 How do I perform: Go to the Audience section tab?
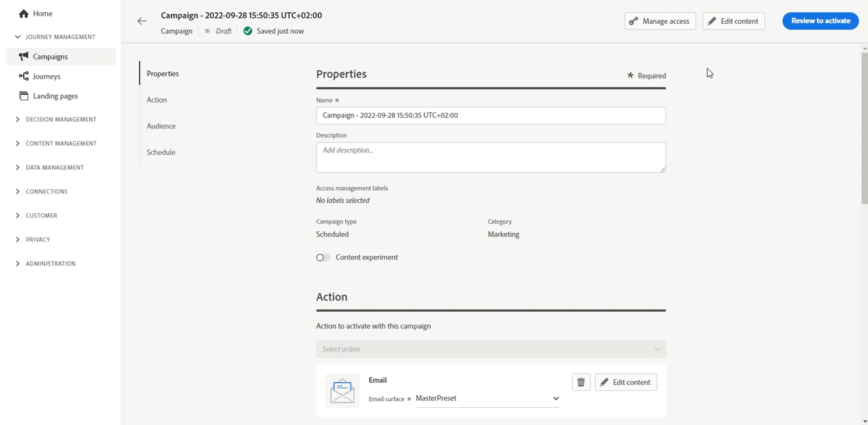pos(161,126)
